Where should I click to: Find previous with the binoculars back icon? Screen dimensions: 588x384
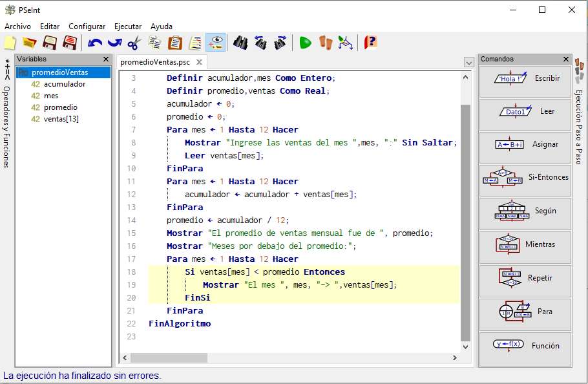(x=260, y=43)
